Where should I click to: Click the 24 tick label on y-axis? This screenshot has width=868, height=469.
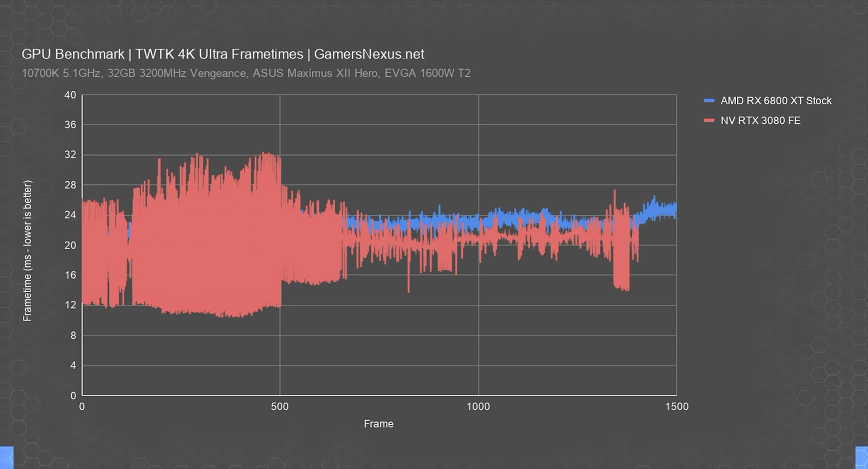point(70,215)
